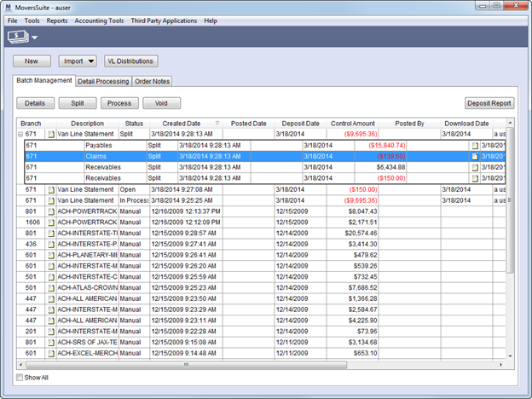
Task: Click the cash receipts module icon
Action: click(x=19, y=37)
